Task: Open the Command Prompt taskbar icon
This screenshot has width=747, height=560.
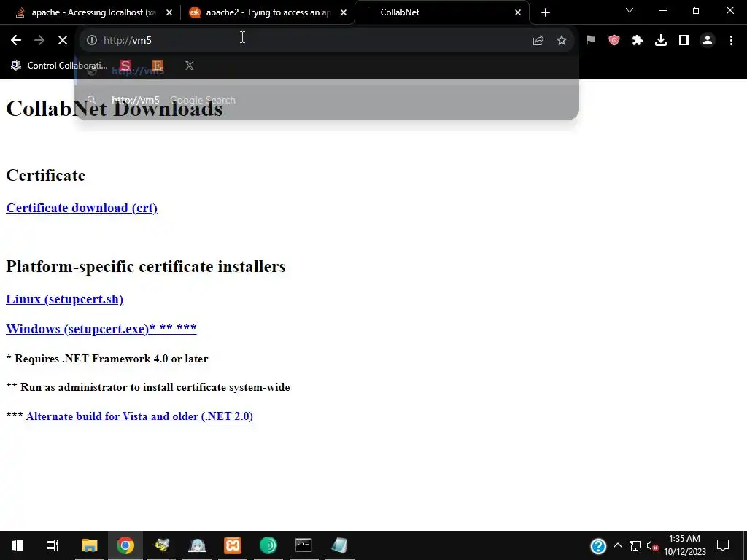Action: pos(303,545)
